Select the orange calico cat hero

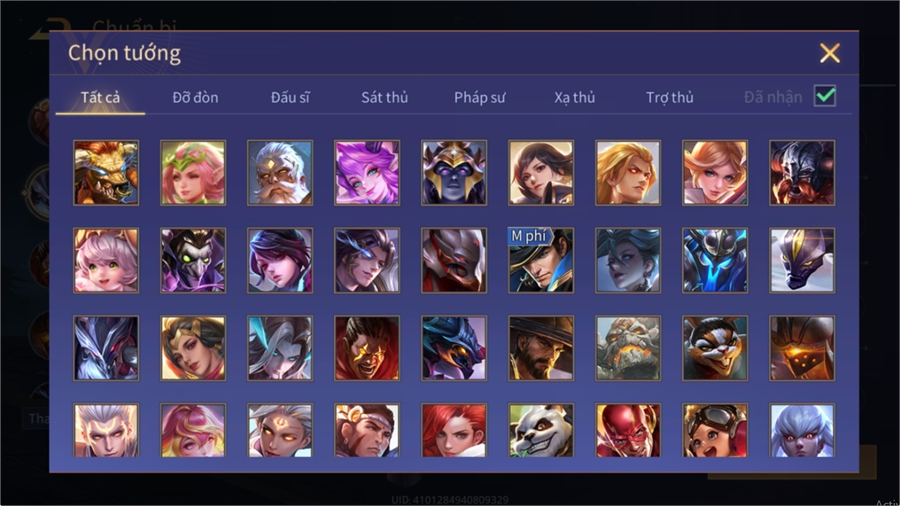tap(715, 348)
